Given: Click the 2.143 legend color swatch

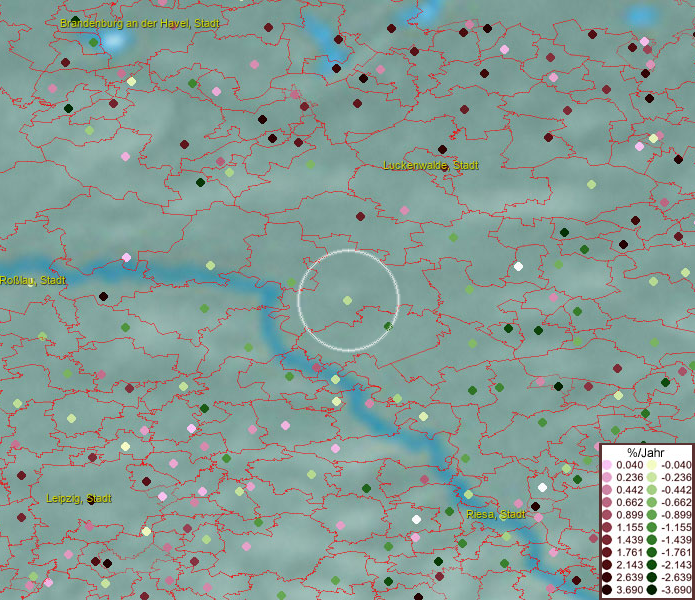Looking at the screenshot, I should [607, 565].
